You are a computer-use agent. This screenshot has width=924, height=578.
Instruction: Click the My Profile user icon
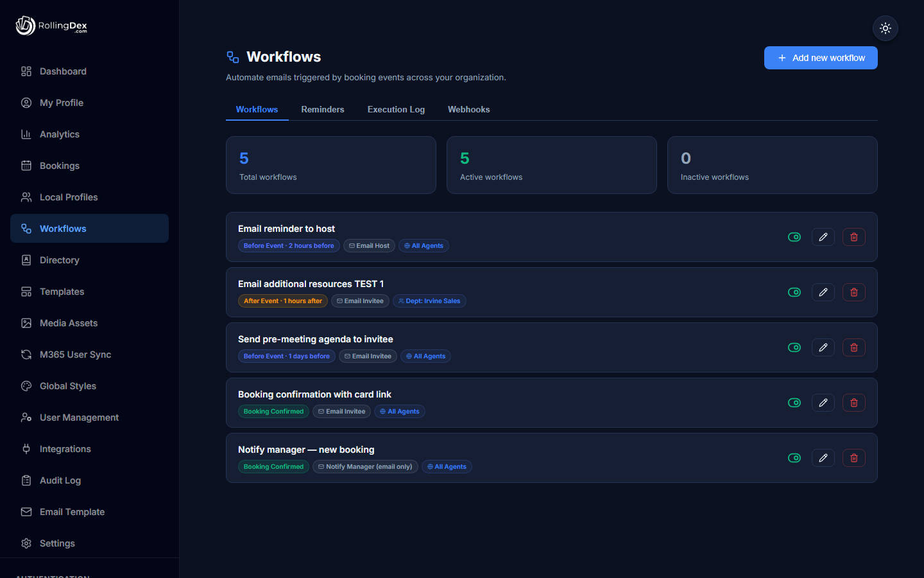point(26,103)
